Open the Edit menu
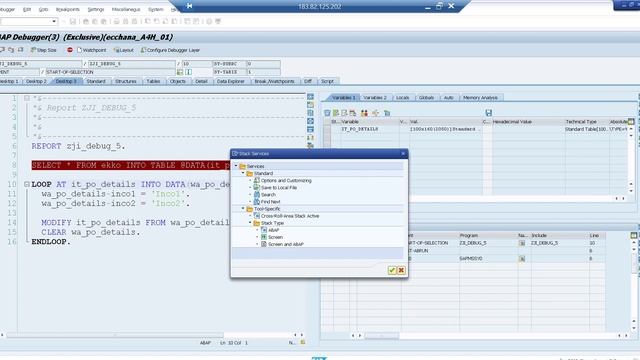The height and width of the screenshot is (360, 640). [x=27, y=9]
